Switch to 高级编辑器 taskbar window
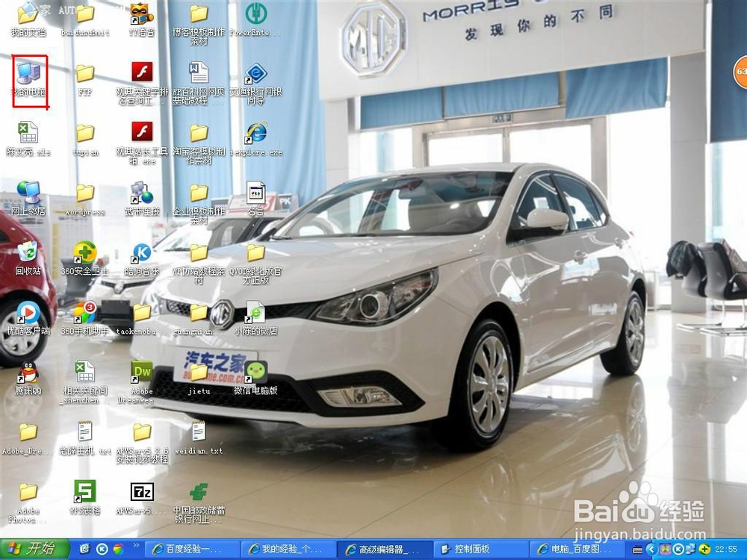This screenshot has height=560, width=747. click(x=385, y=550)
